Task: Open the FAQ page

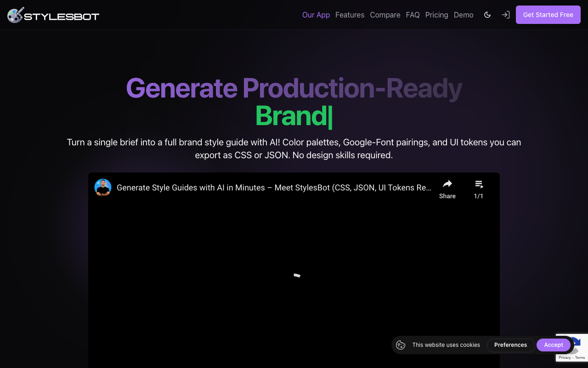Action: pyautogui.click(x=413, y=15)
